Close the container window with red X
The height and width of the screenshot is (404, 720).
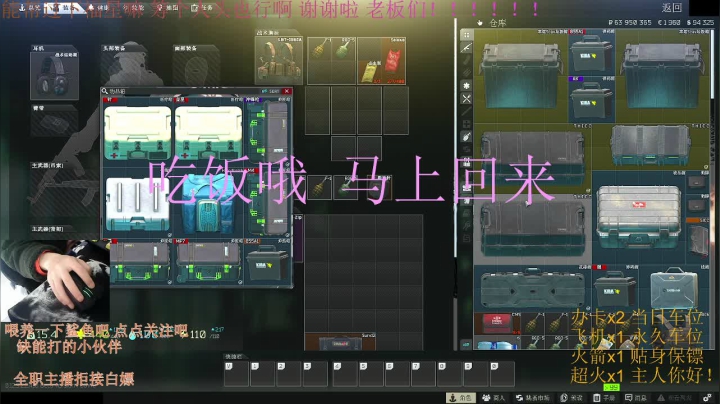pos(287,91)
